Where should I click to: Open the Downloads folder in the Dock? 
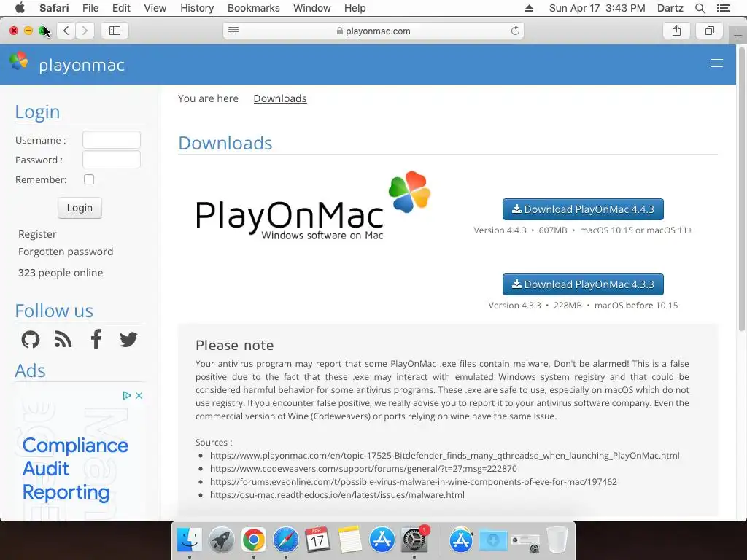tap(493, 540)
